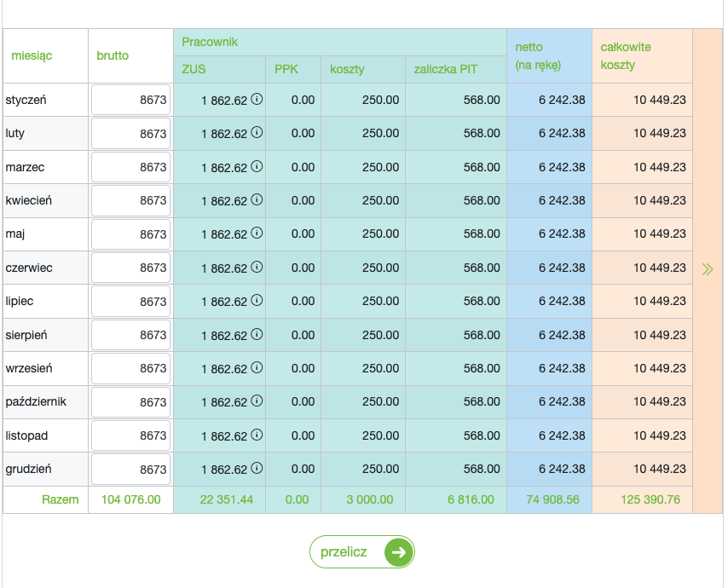Click ZUS info icon in październik row
728x588 pixels.
tap(257, 401)
